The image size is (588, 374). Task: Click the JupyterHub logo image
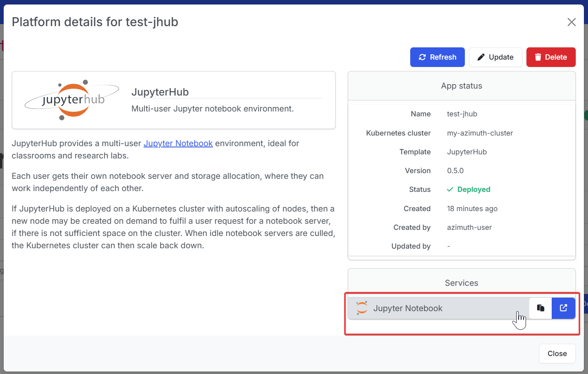tap(72, 100)
